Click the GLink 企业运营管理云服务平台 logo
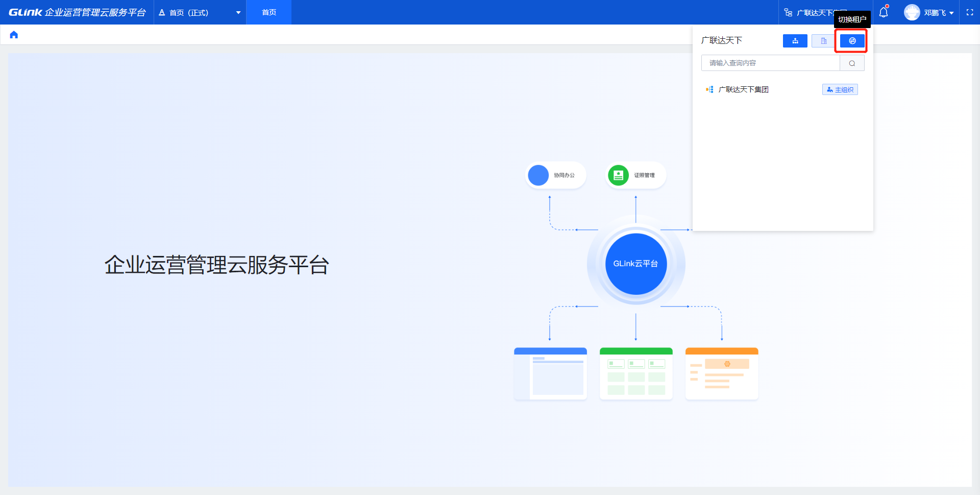Screen dimensions: 980x495 (x=77, y=12)
